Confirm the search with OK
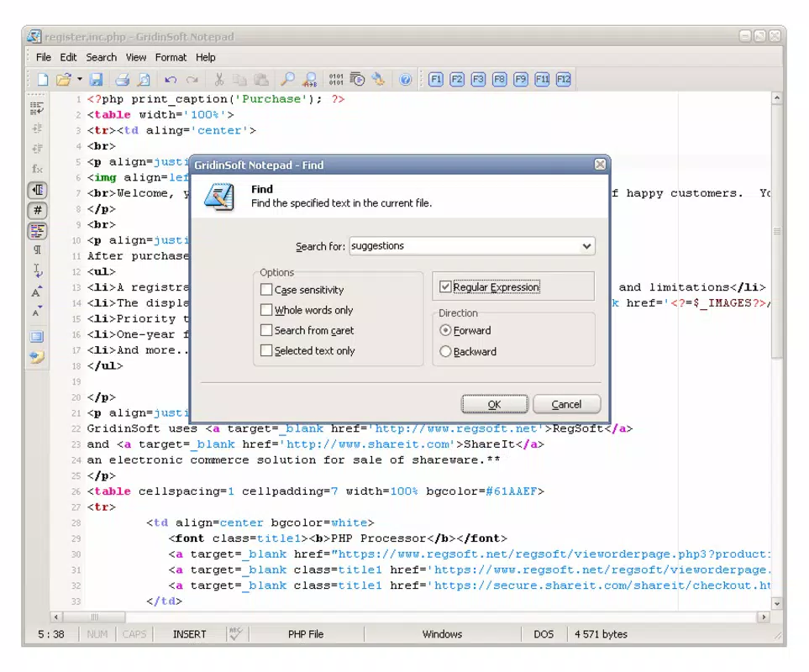Viewport: 809px width, 672px height. point(494,404)
